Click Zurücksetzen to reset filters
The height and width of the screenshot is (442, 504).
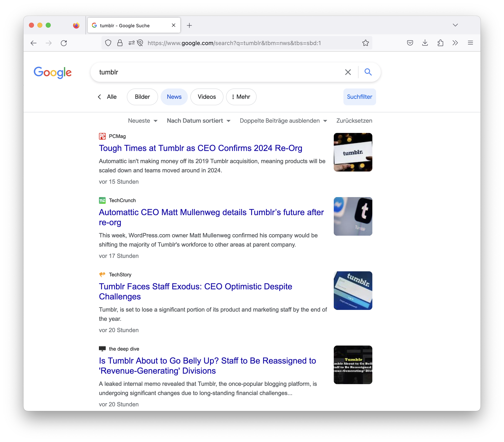pos(354,121)
